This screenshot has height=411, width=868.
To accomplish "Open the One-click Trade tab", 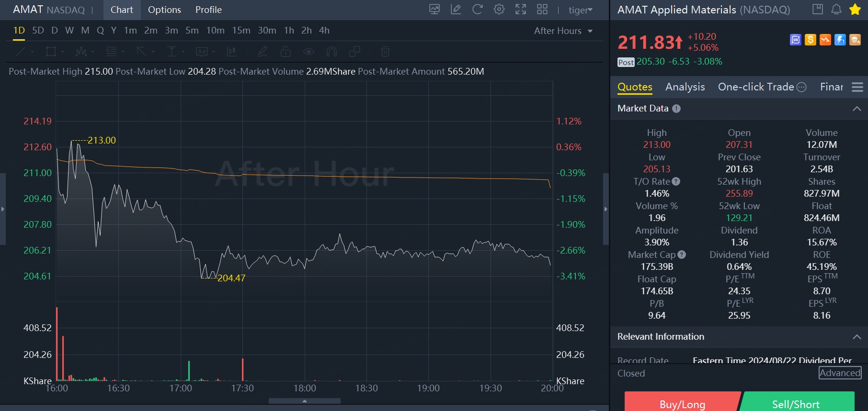I will coord(756,87).
